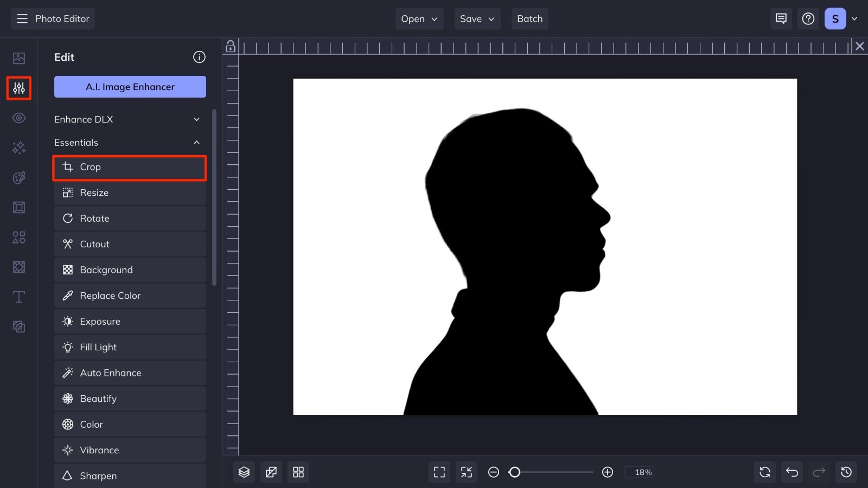Open the Save dropdown menu
868x488 pixels.
pos(477,18)
